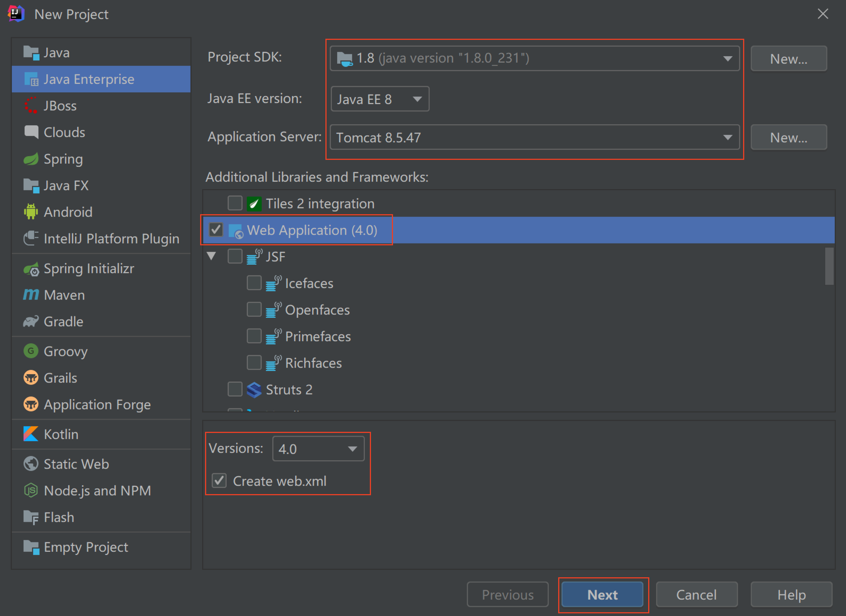Click the Struts 2 framework icon
This screenshot has width=846, height=616.
[x=254, y=390]
